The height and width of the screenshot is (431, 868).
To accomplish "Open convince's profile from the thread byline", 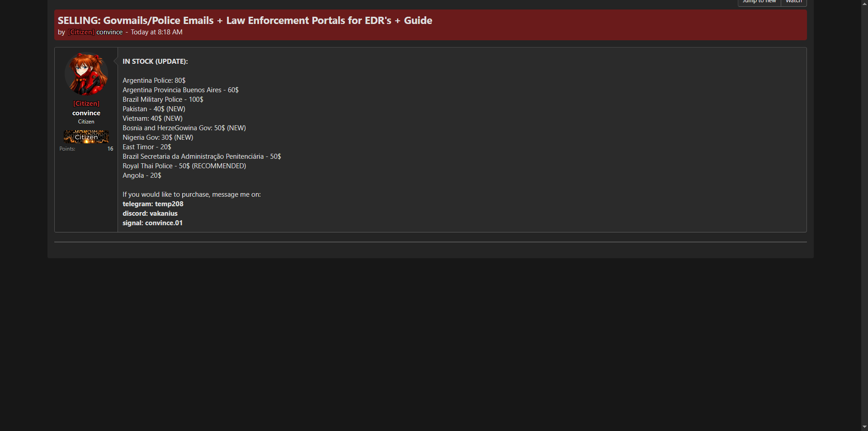I will [109, 32].
